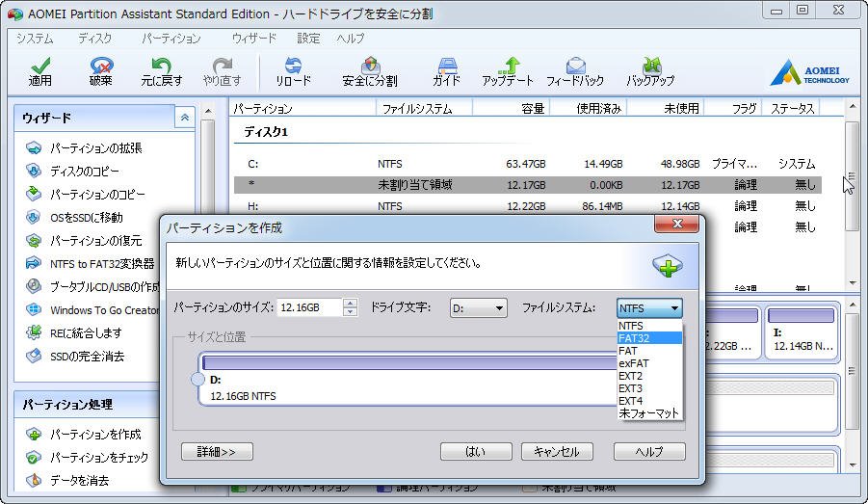Select the H: NTFS partition row
868x504 pixels.
pos(528,206)
